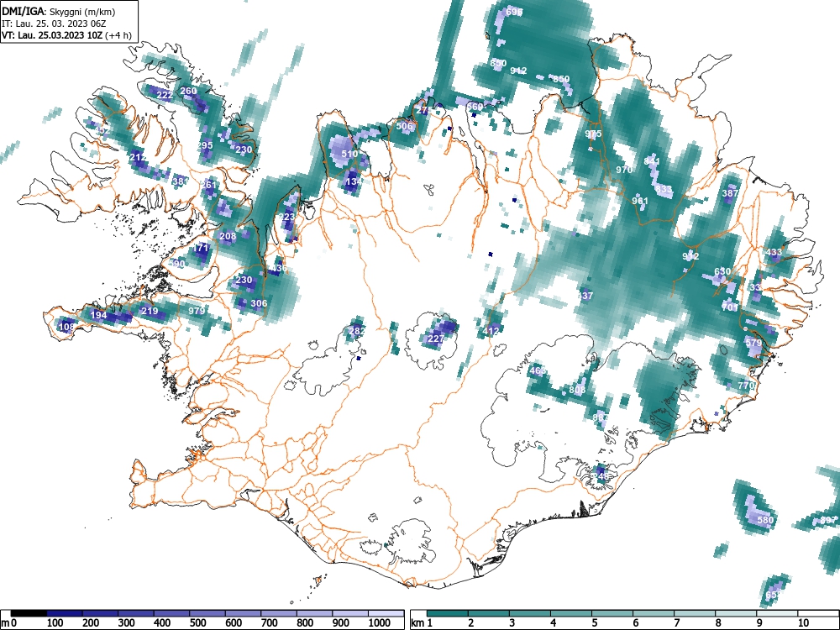This screenshot has width=840, height=630.
Task: Click the 887 visibility value in the southeast
Action: (601, 417)
